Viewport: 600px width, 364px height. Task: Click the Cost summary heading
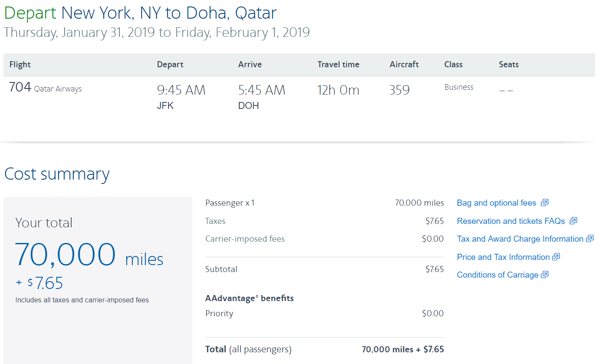57,174
